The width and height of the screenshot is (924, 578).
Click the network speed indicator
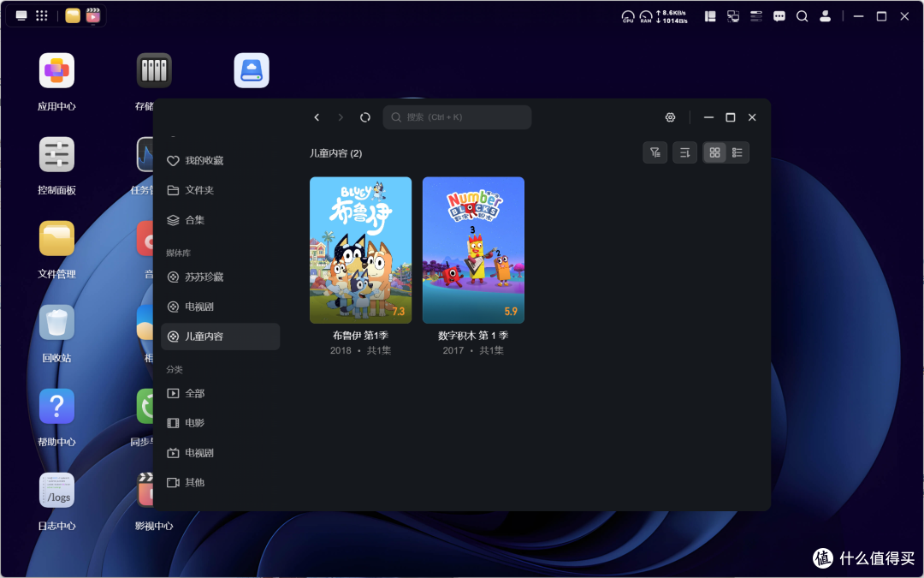point(672,16)
